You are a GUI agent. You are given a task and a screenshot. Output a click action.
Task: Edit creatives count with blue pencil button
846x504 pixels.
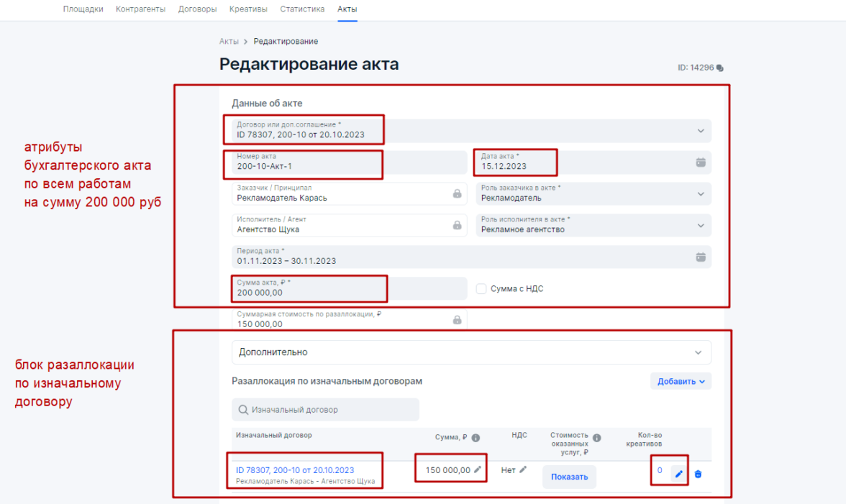click(x=679, y=475)
